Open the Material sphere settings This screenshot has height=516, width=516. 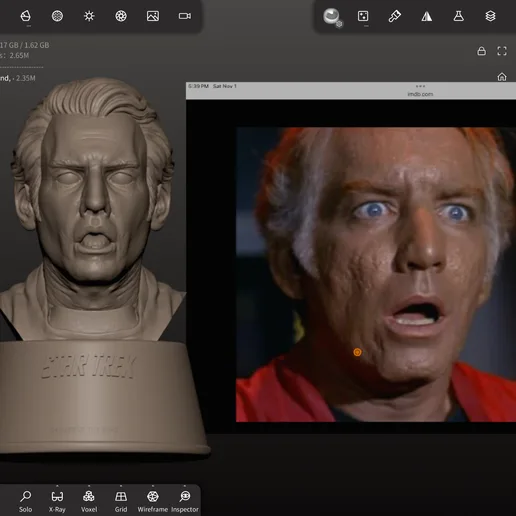(x=332, y=17)
